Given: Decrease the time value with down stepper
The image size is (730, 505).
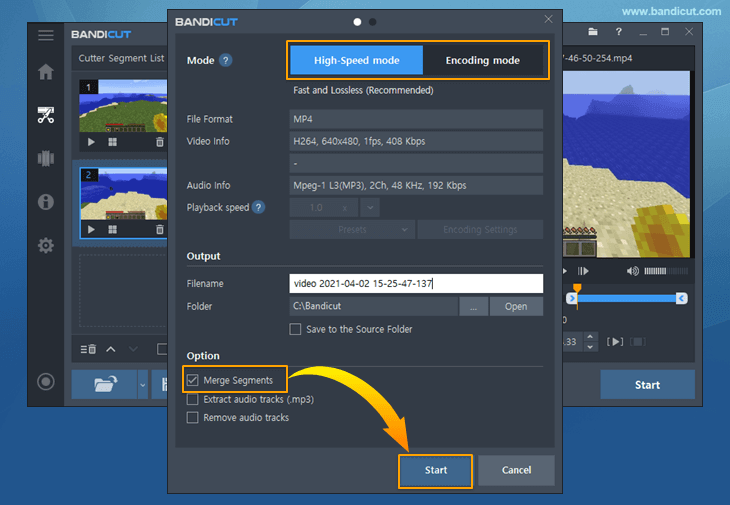Looking at the screenshot, I should [x=590, y=347].
